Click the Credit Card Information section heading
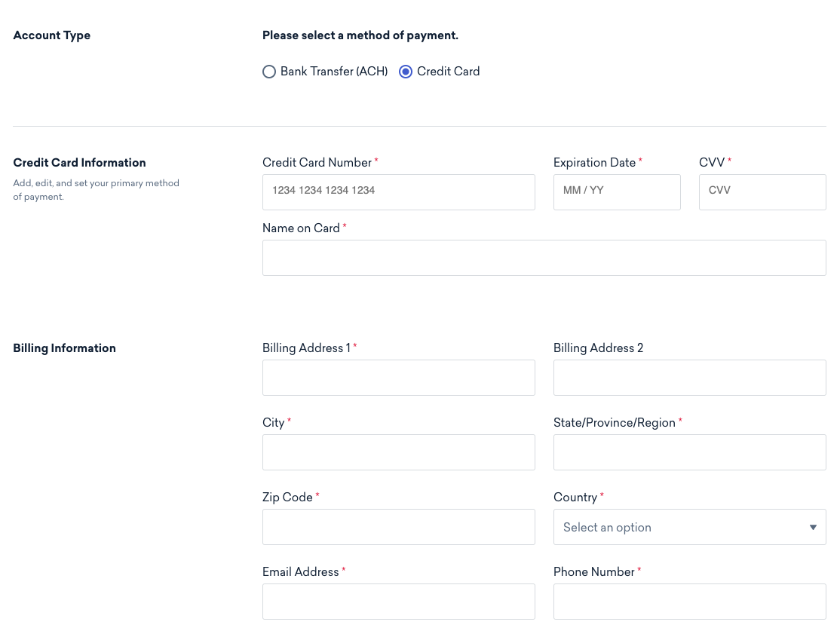 pyautogui.click(x=79, y=162)
